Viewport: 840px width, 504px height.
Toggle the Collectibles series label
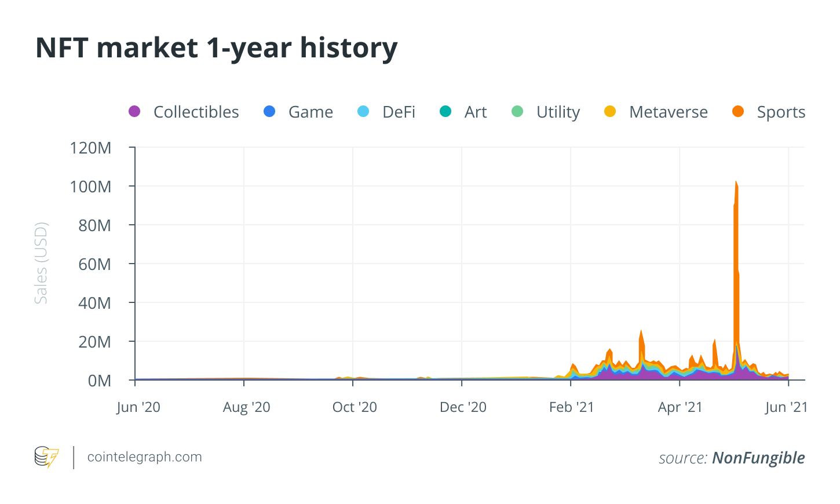[x=196, y=112]
